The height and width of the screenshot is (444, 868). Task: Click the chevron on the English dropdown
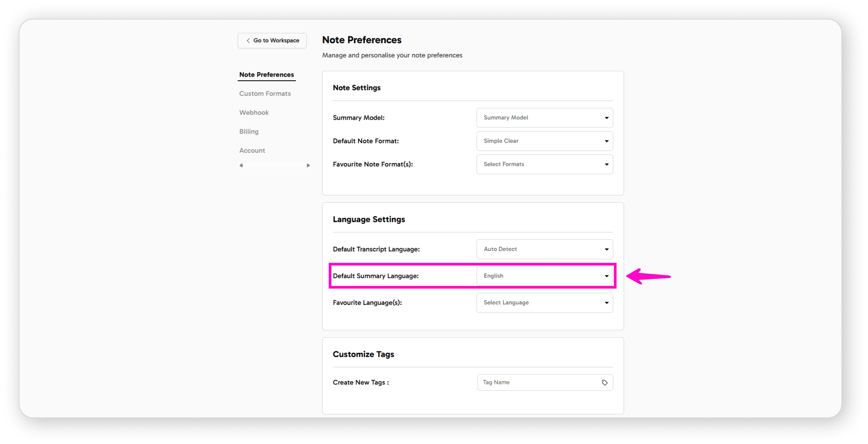coord(606,276)
